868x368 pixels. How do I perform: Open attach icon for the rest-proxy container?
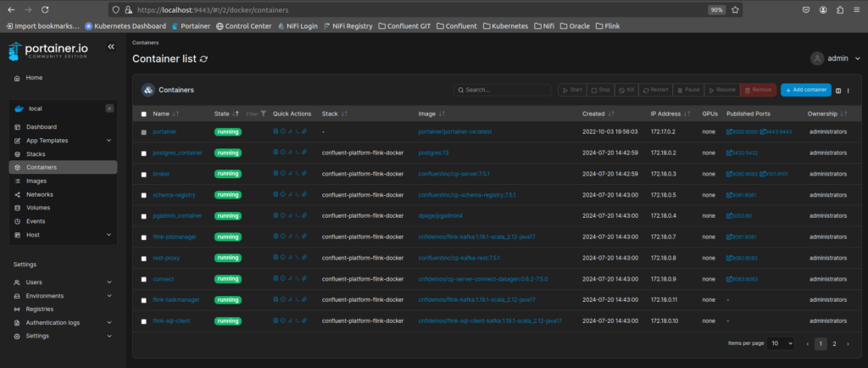pos(303,258)
